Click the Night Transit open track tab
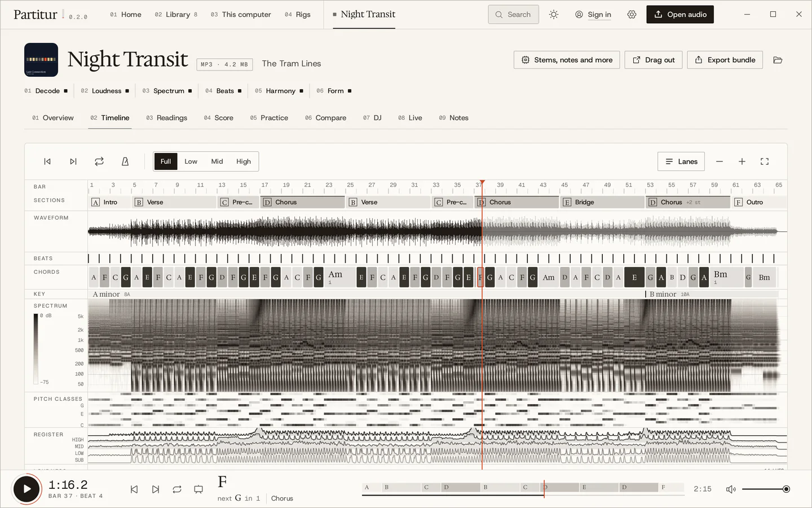 [364, 15]
